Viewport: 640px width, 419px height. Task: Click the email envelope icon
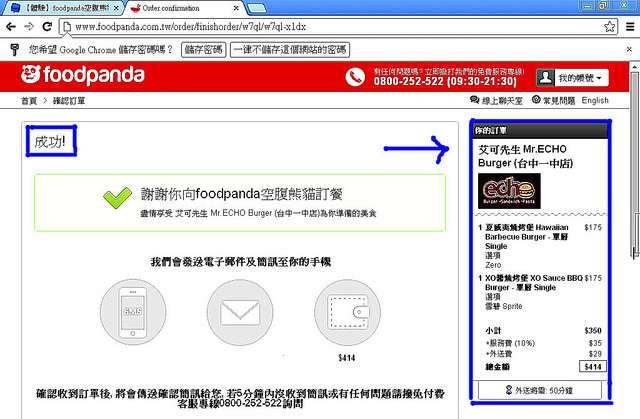coord(240,311)
